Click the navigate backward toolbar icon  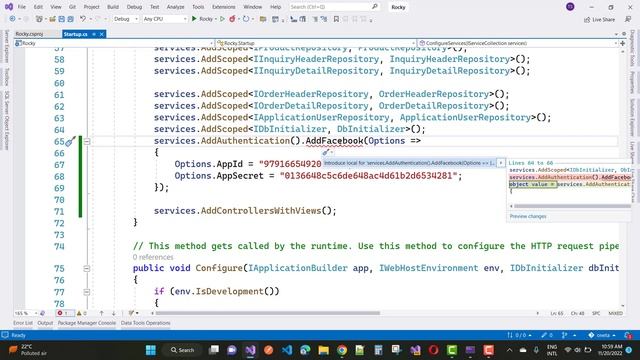pyautogui.click(x=12, y=19)
